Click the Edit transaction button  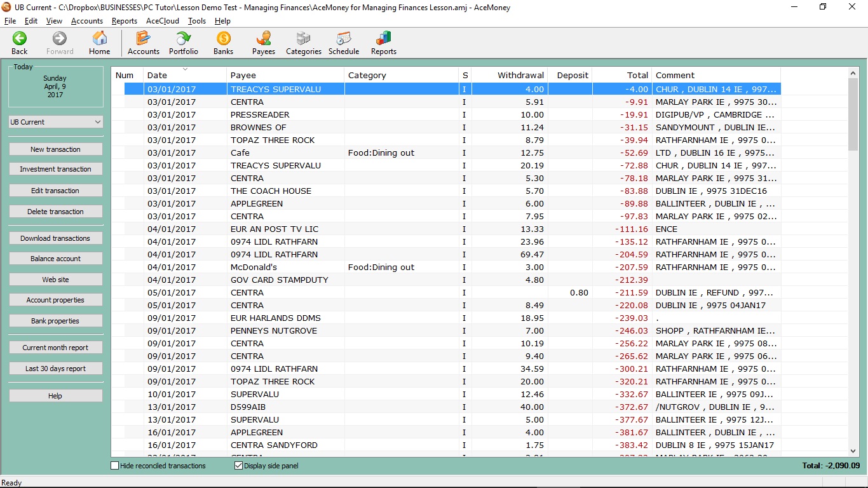click(56, 191)
